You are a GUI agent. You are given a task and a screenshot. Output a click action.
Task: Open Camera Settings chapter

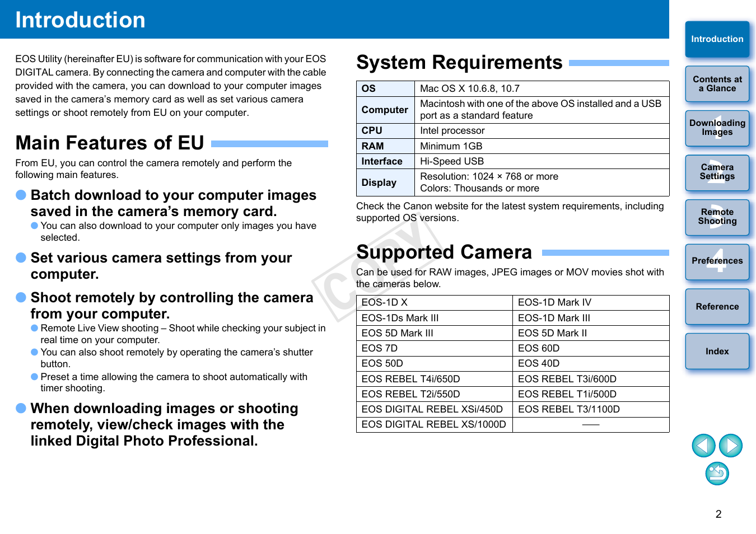click(x=717, y=172)
